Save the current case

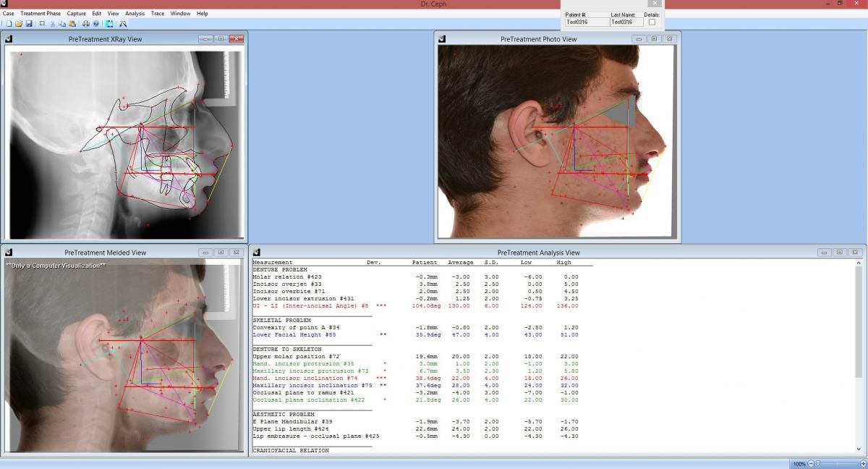(x=29, y=24)
